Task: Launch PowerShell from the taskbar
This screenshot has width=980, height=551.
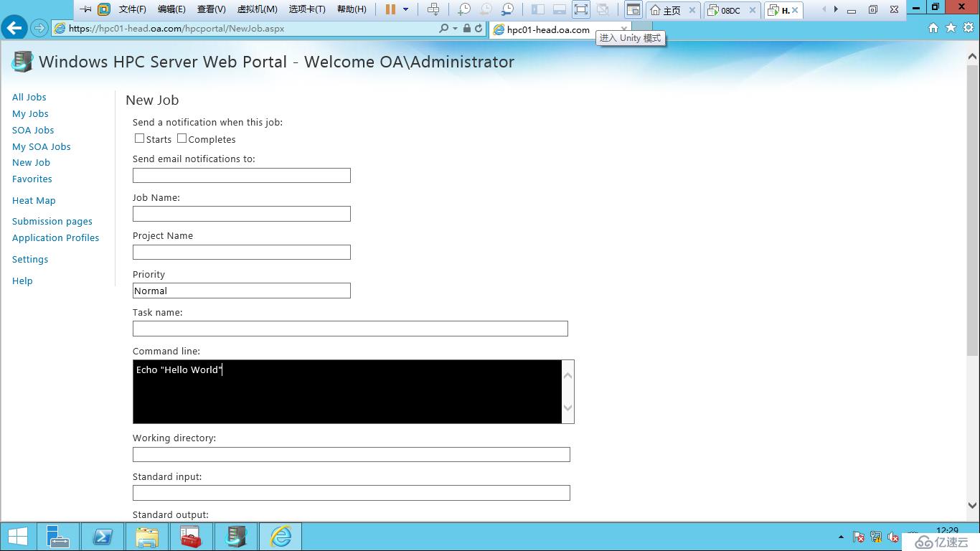Action: pos(103,537)
